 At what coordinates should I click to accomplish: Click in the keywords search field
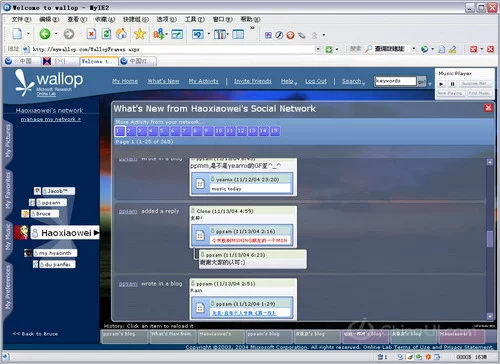click(x=396, y=81)
